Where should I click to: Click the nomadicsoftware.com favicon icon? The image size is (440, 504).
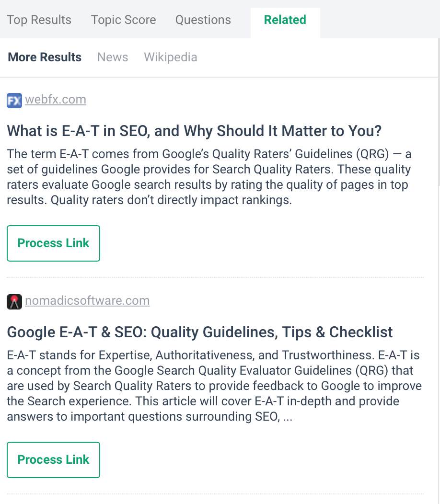[x=14, y=302]
